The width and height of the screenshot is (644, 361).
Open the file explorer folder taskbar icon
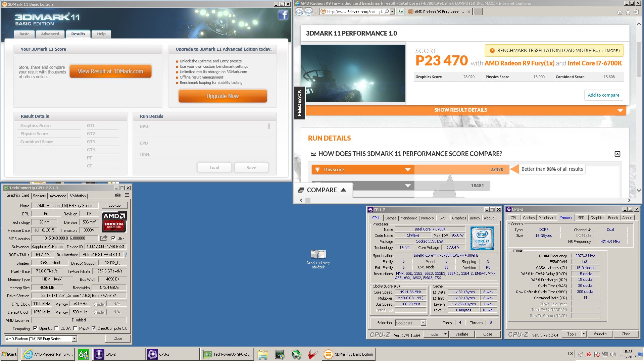263,354
